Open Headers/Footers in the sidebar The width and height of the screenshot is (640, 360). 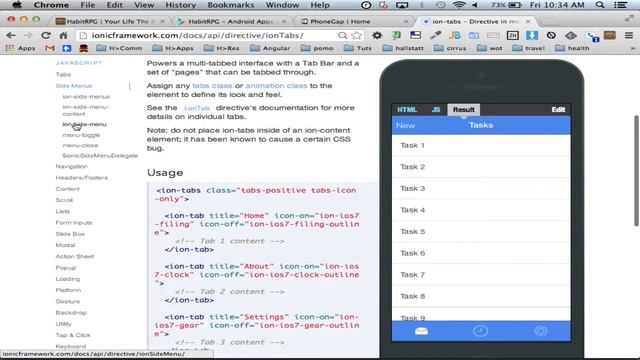pyautogui.click(x=82, y=178)
